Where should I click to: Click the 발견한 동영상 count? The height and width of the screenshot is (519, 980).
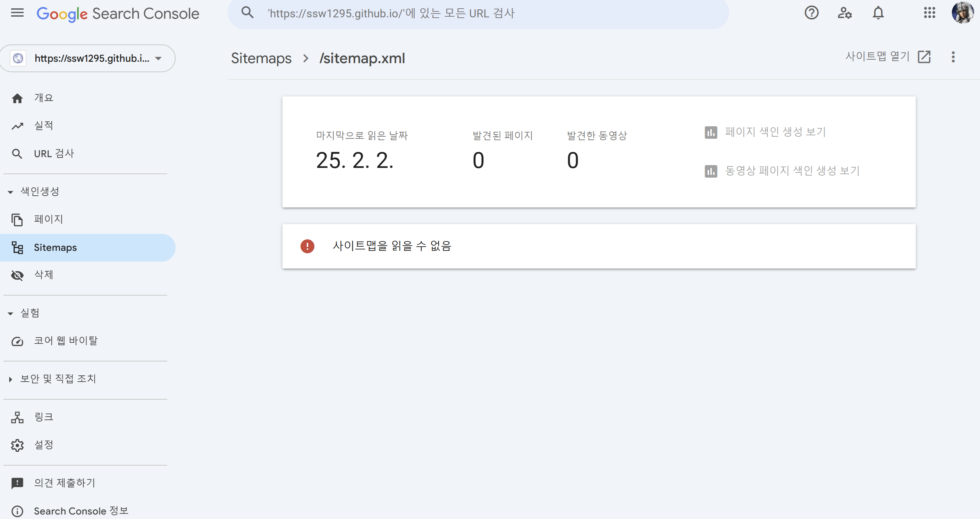click(573, 160)
